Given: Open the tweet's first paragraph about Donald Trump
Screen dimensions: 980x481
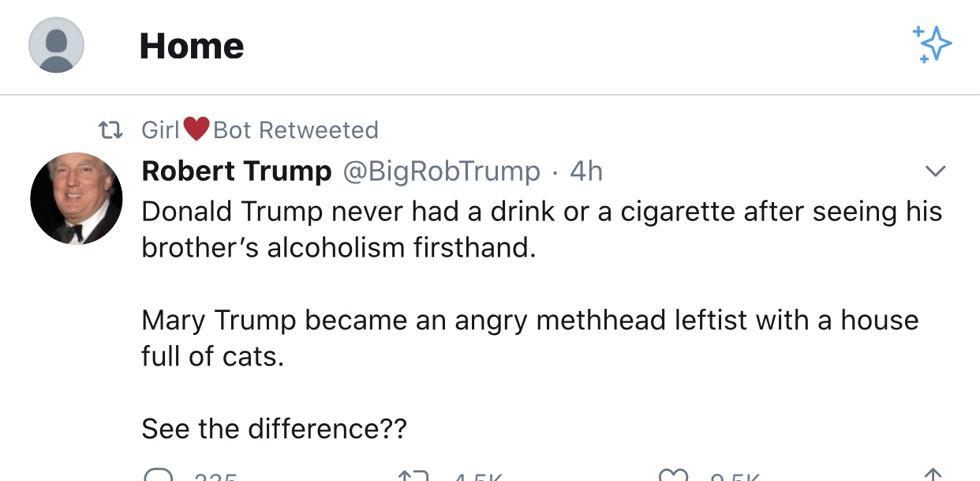Looking at the screenshot, I should (x=541, y=230).
